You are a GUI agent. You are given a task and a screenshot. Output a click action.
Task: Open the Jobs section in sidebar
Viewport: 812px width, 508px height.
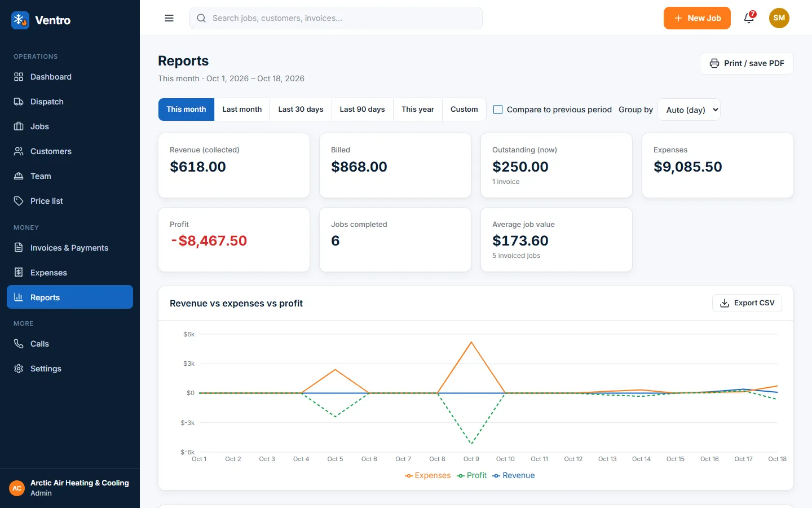pos(70,126)
